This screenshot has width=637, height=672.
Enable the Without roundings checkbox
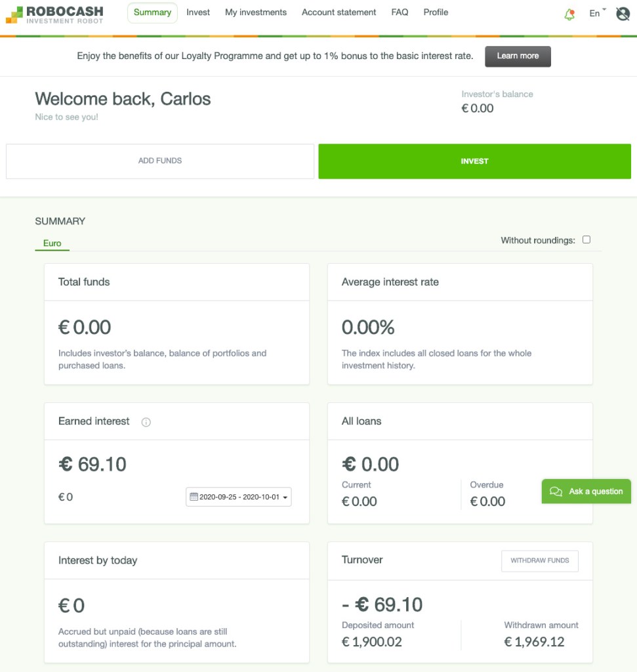[x=587, y=240]
